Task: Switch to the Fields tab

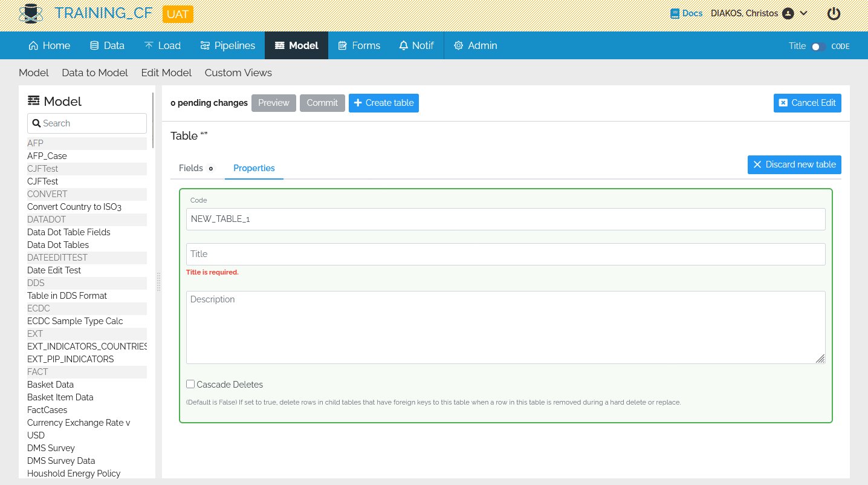Action: pyautogui.click(x=191, y=168)
